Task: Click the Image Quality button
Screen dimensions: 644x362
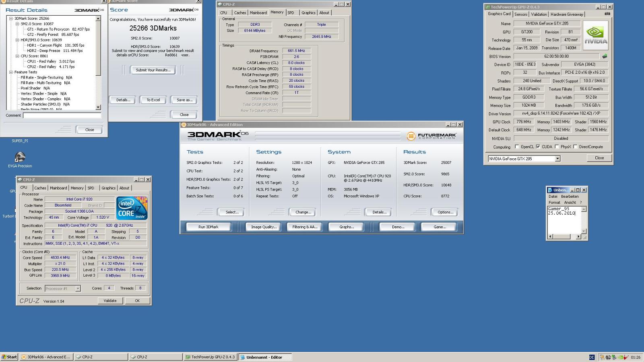Action: [x=264, y=227]
